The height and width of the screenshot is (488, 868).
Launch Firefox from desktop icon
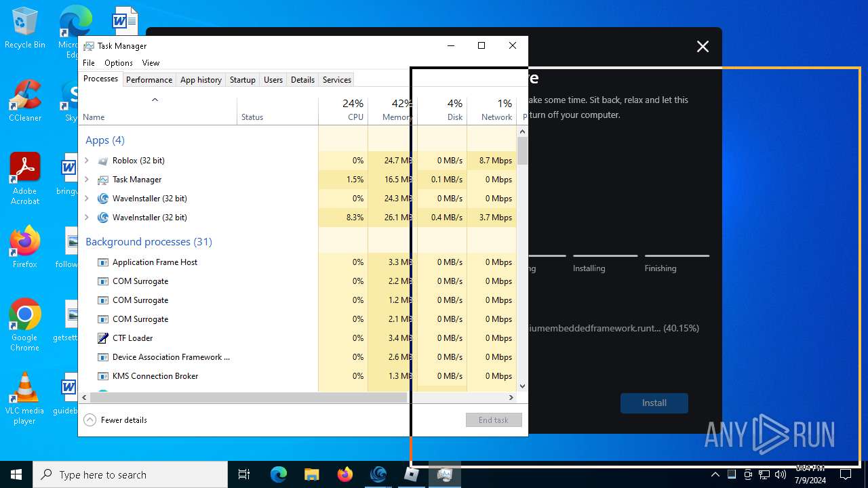coord(24,247)
